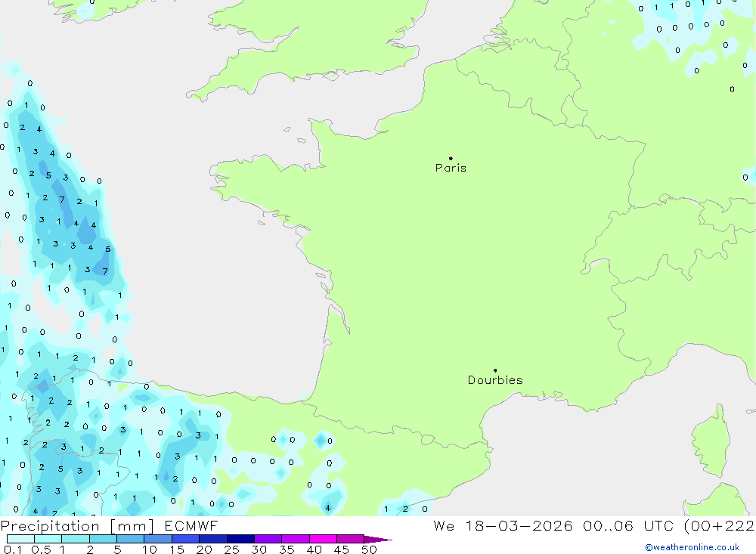The height and width of the screenshot is (554, 756).
Task: Click the 40 mm magenta legend swatch
Action: (323, 539)
